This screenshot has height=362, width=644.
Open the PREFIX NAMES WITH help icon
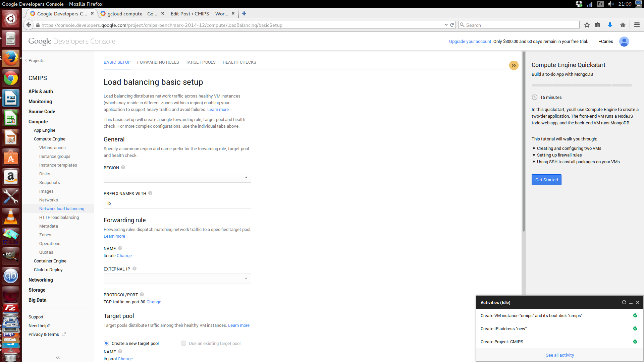pyautogui.click(x=150, y=193)
